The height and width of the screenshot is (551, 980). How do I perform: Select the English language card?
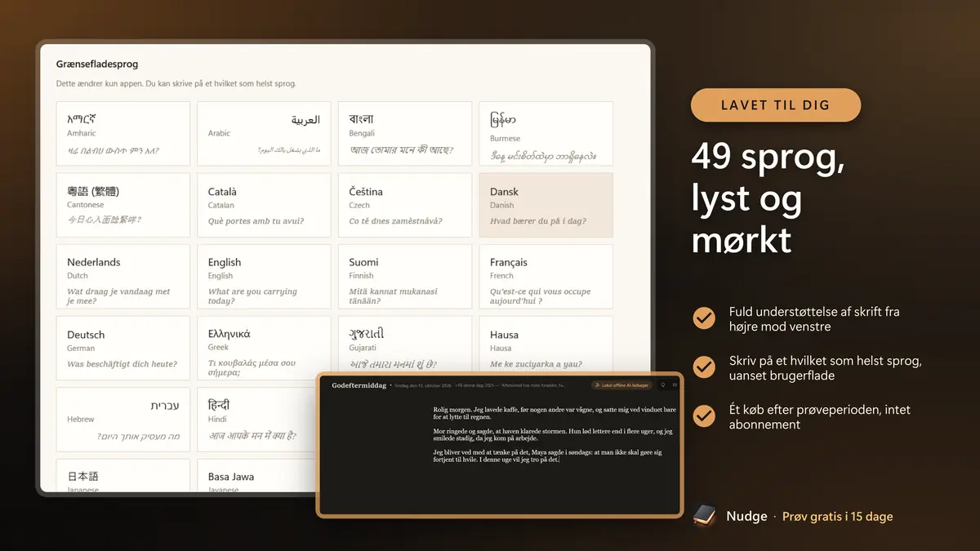(x=264, y=277)
